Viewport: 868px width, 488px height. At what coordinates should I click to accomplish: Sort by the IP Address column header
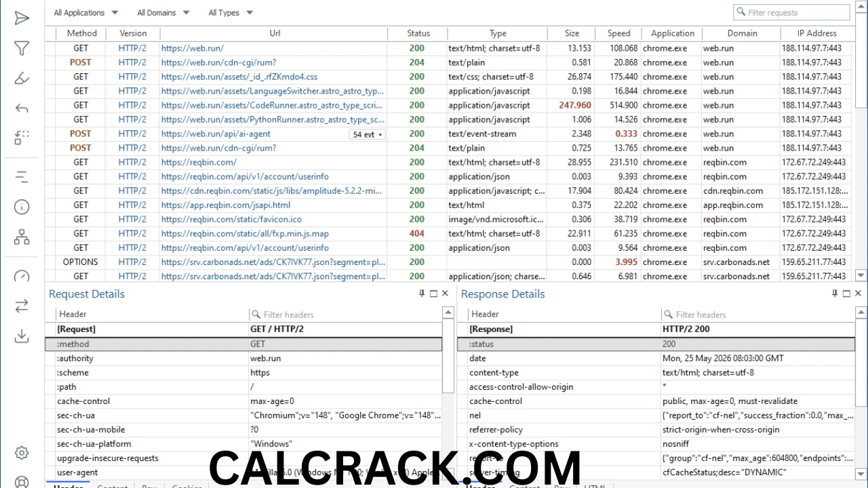coord(816,33)
